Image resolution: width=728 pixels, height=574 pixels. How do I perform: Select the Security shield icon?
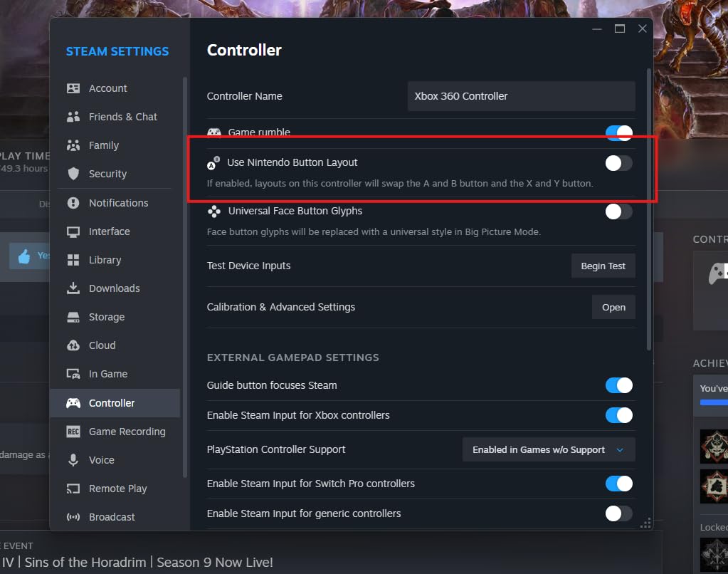coord(73,174)
